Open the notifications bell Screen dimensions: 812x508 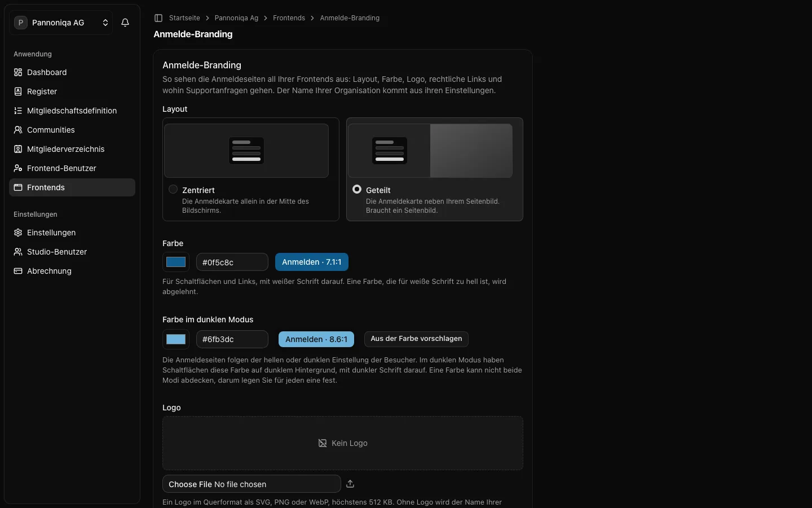point(125,23)
